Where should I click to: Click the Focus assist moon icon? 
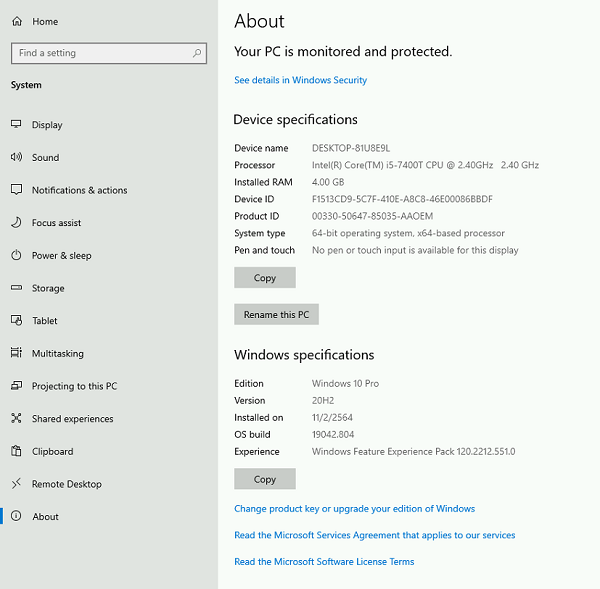(x=16, y=223)
